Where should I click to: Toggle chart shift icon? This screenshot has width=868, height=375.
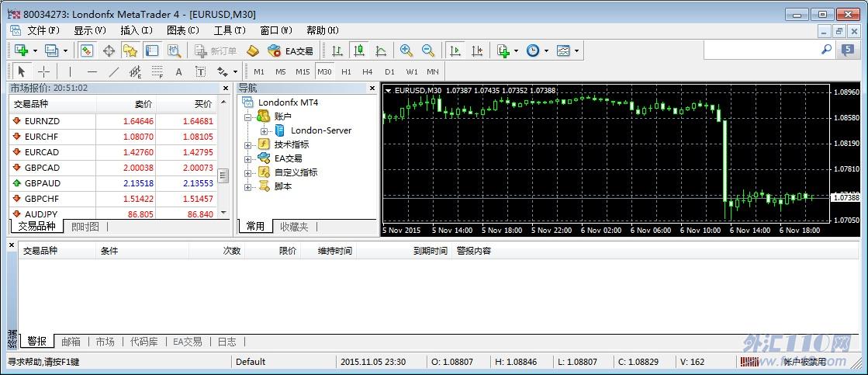click(x=476, y=51)
